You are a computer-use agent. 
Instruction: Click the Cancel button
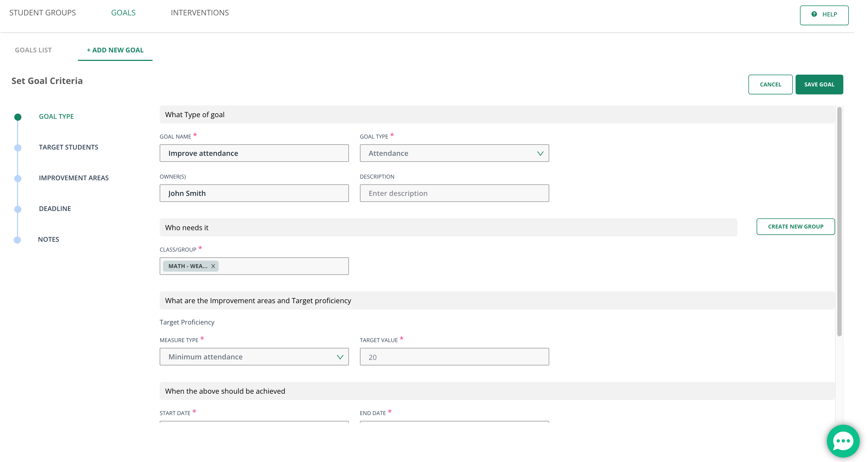770,84
